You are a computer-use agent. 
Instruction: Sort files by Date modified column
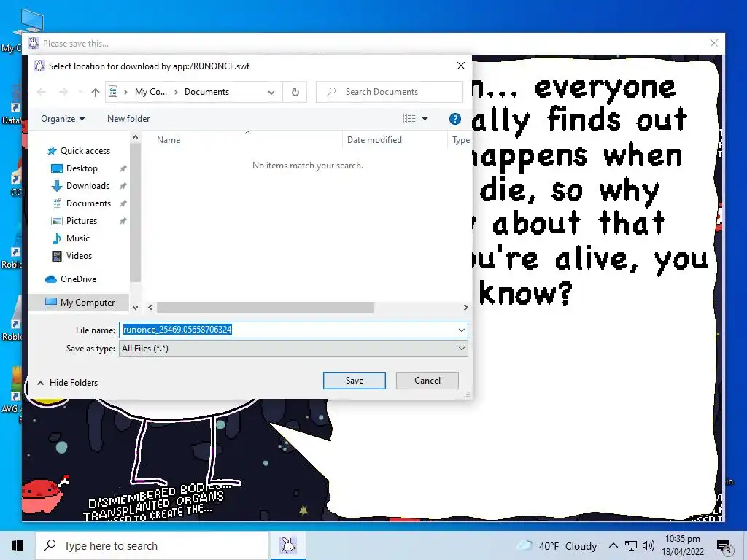click(374, 140)
